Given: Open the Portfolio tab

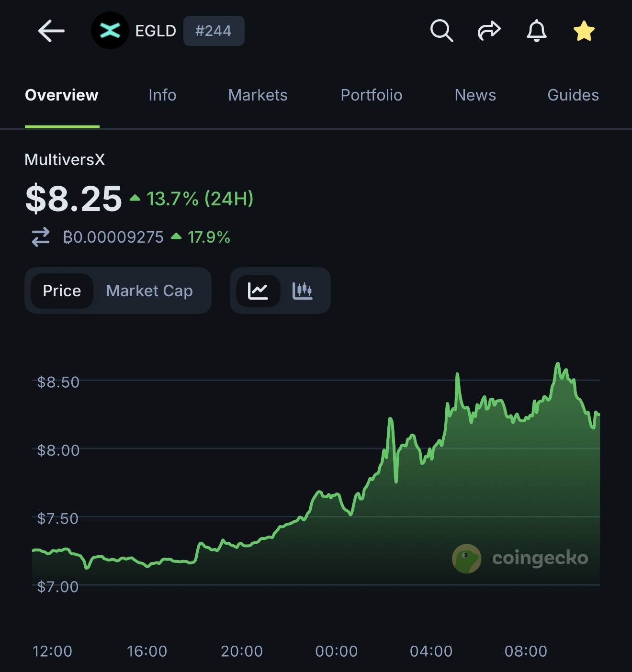Looking at the screenshot, I should (371, 95).
